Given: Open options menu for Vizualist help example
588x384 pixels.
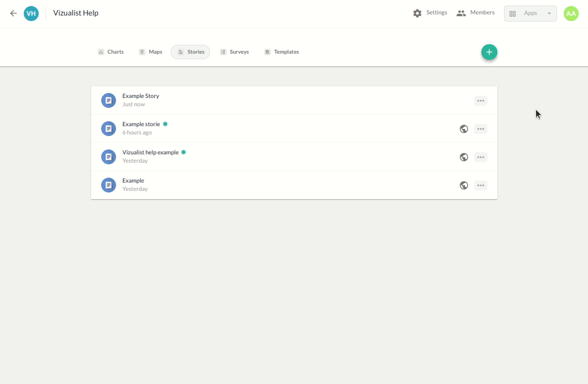Looking at the screenshot, I should click(481, 157).
